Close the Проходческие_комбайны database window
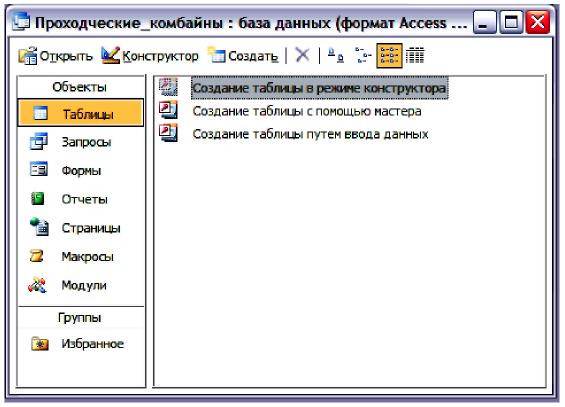Viewport: 565px width, 407px height. pyautogui.click(x=538, y=22)
